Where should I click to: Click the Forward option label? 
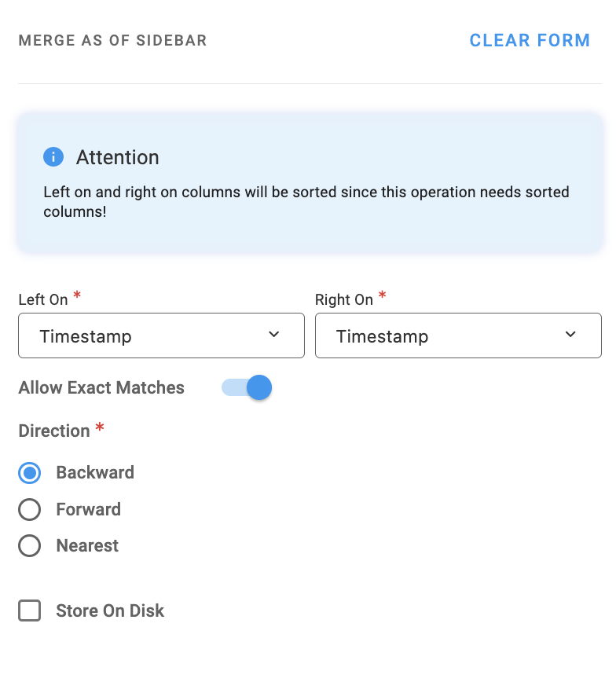[x=89, y=510]
